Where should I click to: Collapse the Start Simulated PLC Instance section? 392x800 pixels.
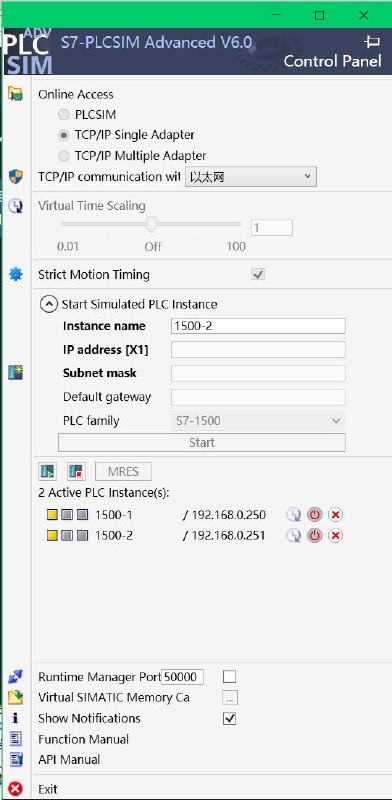tap(48, 305)
